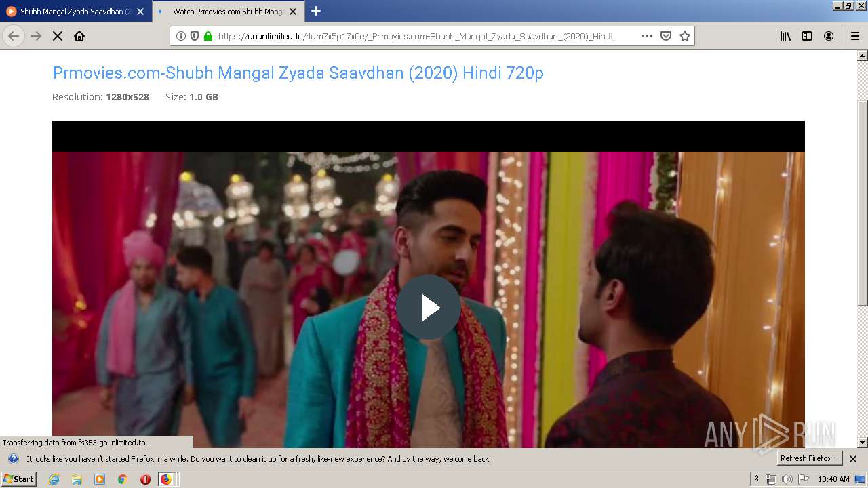The image size is (868, 488).
Task: Click the notification question-mark icon
Action: 13,459
